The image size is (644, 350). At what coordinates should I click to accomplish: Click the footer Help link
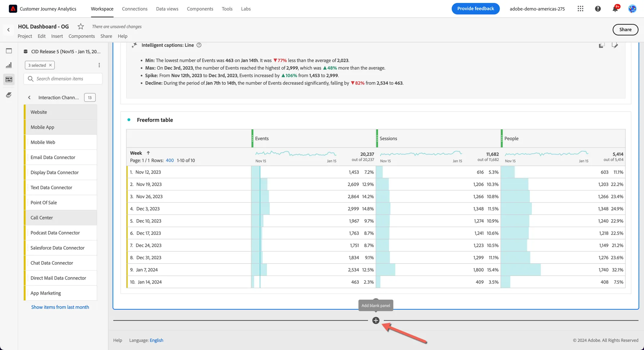click(x=118, y=340)
